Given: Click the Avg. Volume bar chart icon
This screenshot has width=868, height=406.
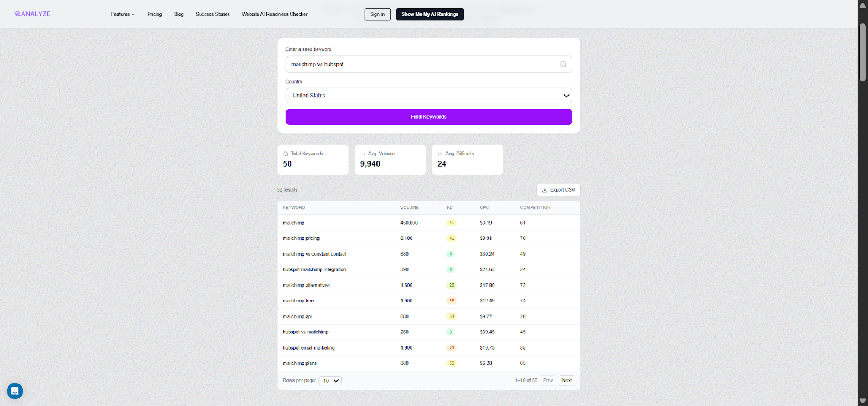Looking at the screenshot, I should click(x=363, y=154).
